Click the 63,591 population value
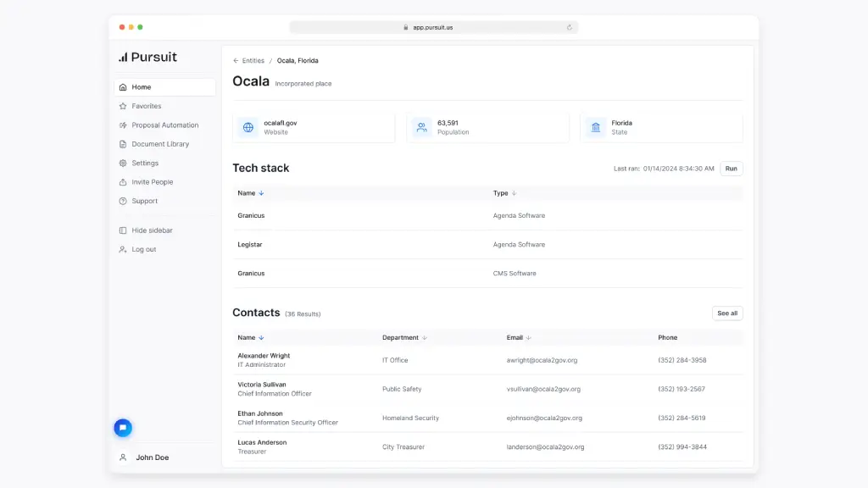The image size is (868, 488). (448, 123)
